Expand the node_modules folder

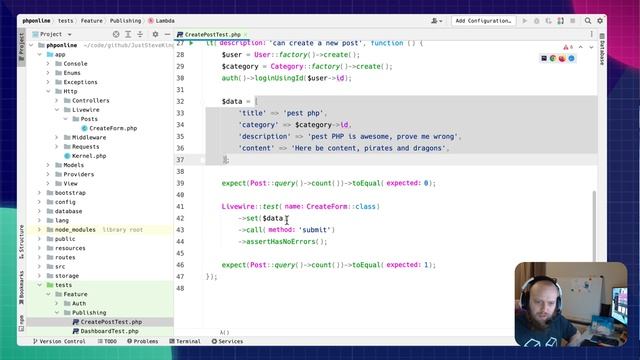click(x=40, y=229)
